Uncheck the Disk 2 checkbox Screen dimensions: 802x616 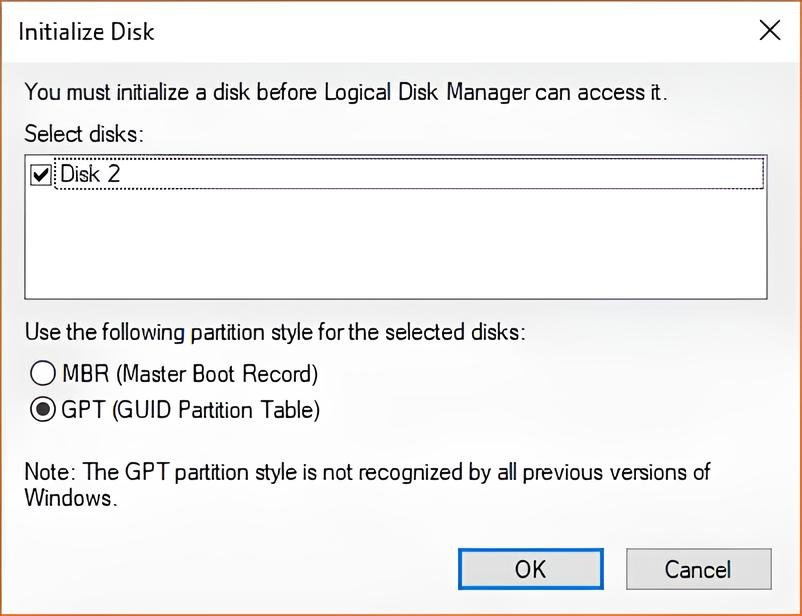tap(40, 174)
